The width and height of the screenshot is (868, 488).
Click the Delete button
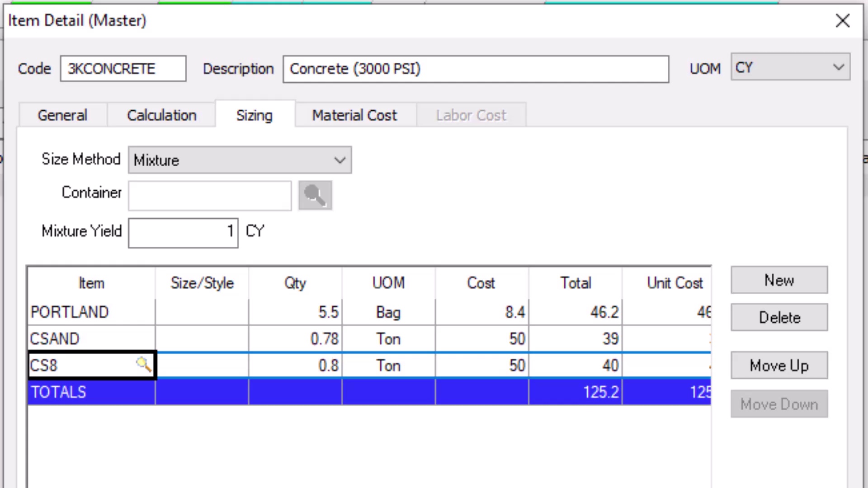point(779,318)
